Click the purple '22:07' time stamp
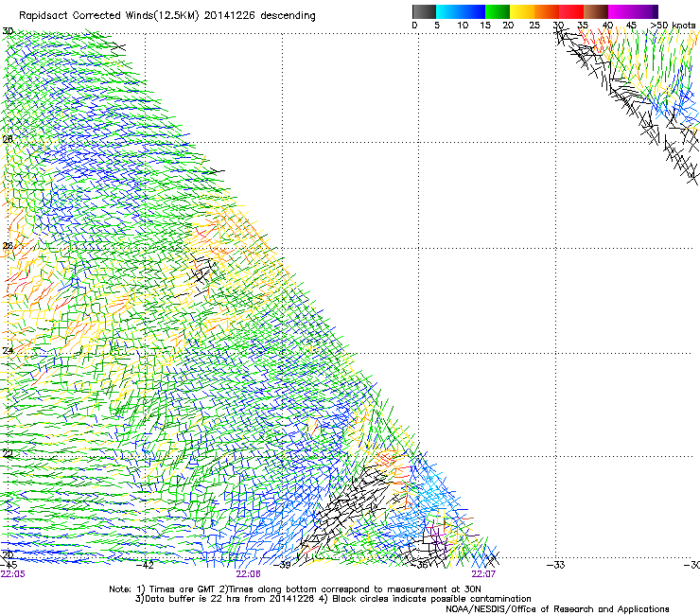Viewport: 700px width, 615px height. coord(483,574)
